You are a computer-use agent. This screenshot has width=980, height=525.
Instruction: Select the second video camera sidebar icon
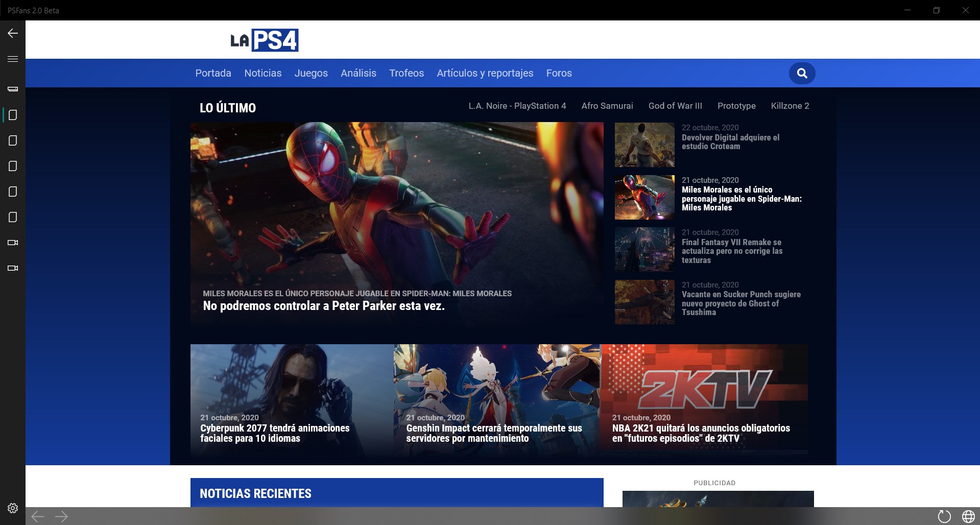pyautogui.click(x=13, y=268)
